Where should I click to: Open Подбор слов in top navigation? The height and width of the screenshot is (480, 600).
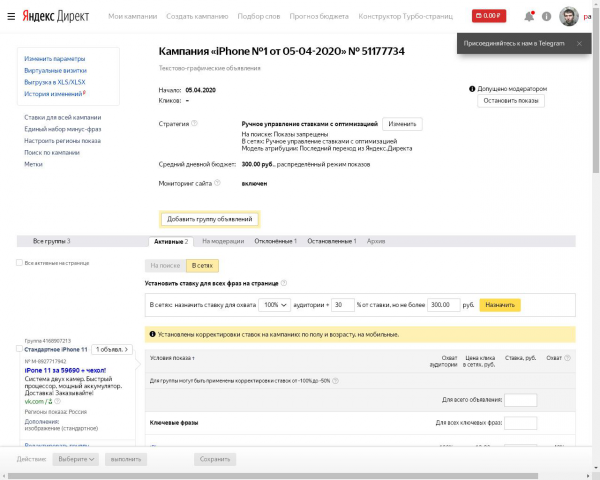coord(259,16)
